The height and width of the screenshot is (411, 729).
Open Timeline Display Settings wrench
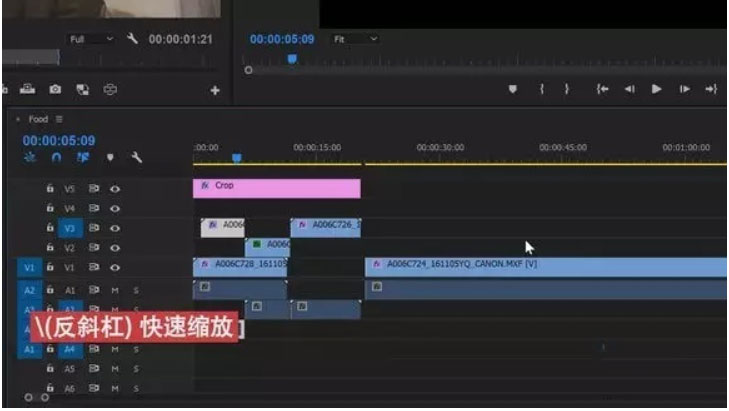point(137,157)
